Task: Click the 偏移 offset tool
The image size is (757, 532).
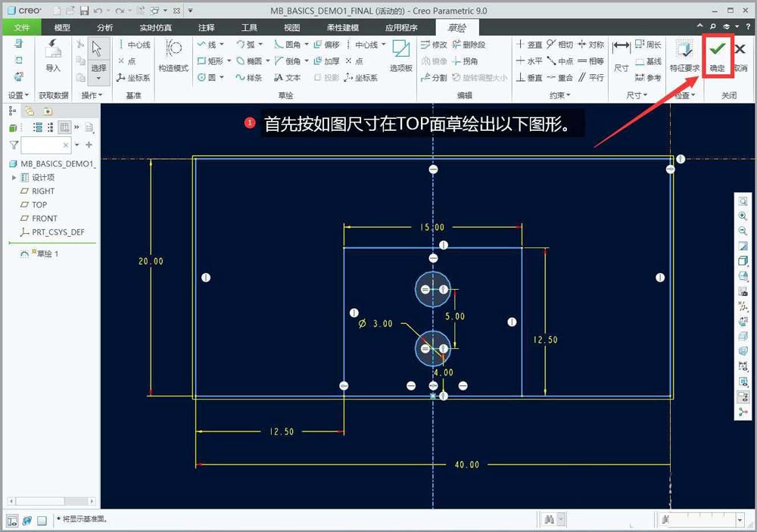Action: pyautogui.click(x=327, y=45)
